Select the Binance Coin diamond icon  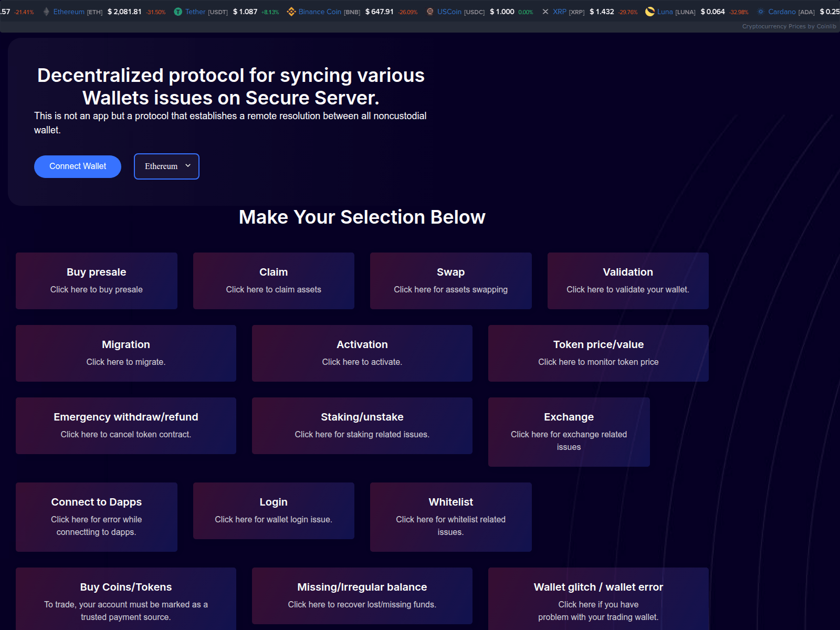coord(291,11)
